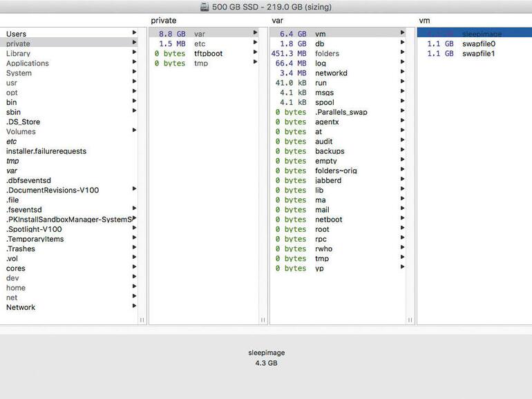Select installer.failurerequests file

tap(69, 151)
